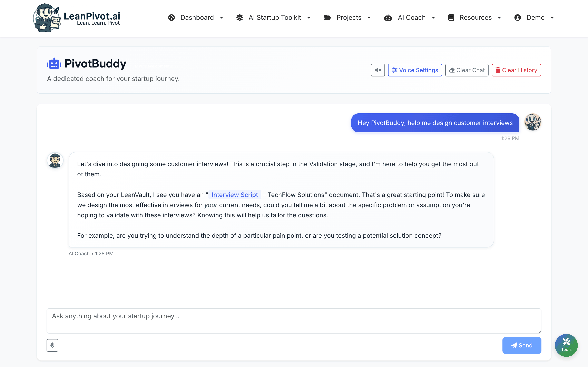Screen dimensions: 588x367
Task: Click the PivotBuddy robot avatar
Action: [54, 63]
